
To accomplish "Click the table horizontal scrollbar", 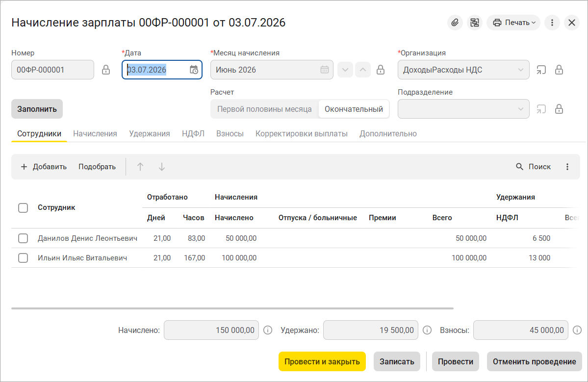I will point(232,308).
